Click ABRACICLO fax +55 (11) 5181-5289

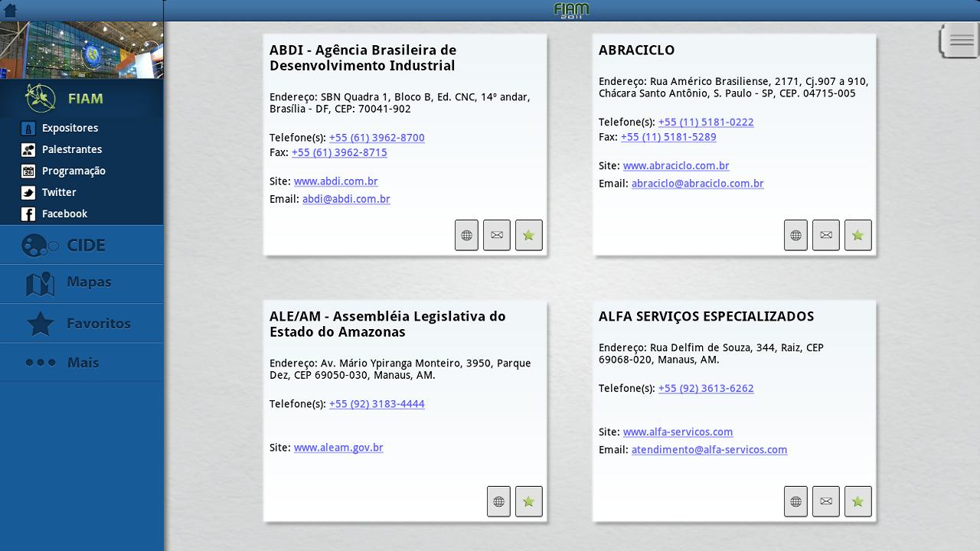pyautogui.click(x=668, y=137)
